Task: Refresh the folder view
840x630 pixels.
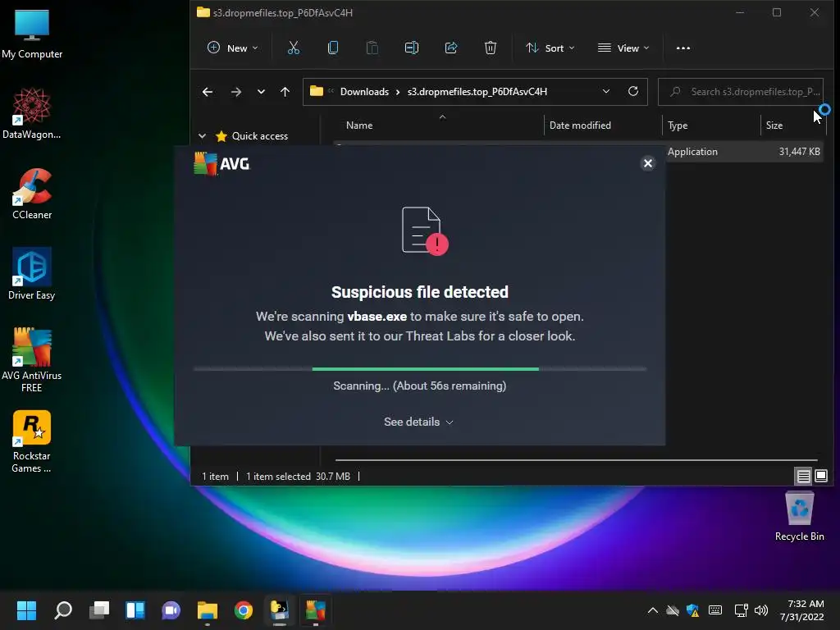Action: (633, 92)
